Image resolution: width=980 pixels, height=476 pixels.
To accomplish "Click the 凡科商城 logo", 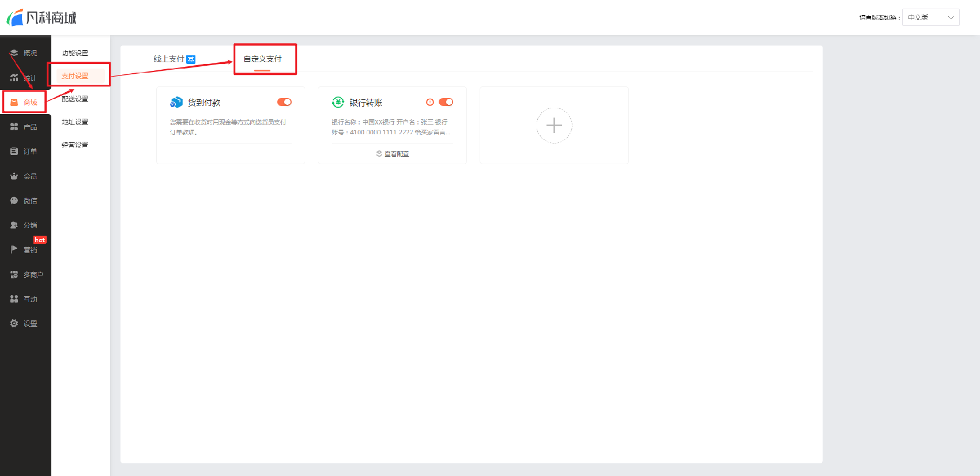I will [x=42, y=18].
